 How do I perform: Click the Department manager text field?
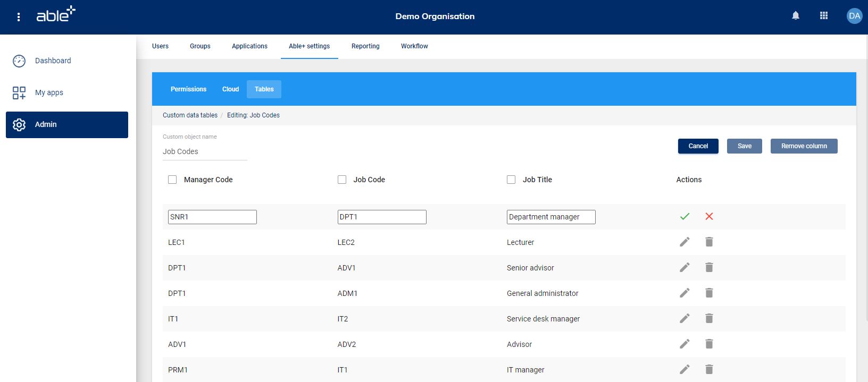pyautogui.click(x=550, y=217)
